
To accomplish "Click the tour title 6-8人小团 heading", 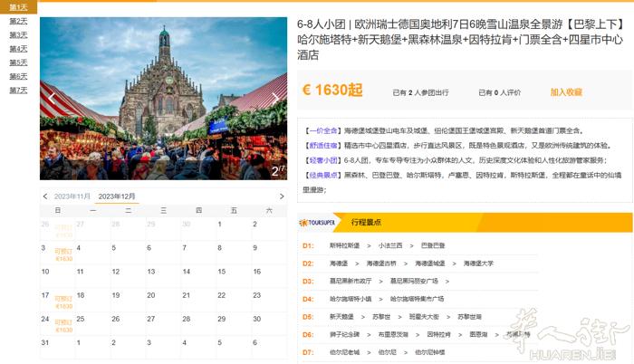I will tap(460, 39).
